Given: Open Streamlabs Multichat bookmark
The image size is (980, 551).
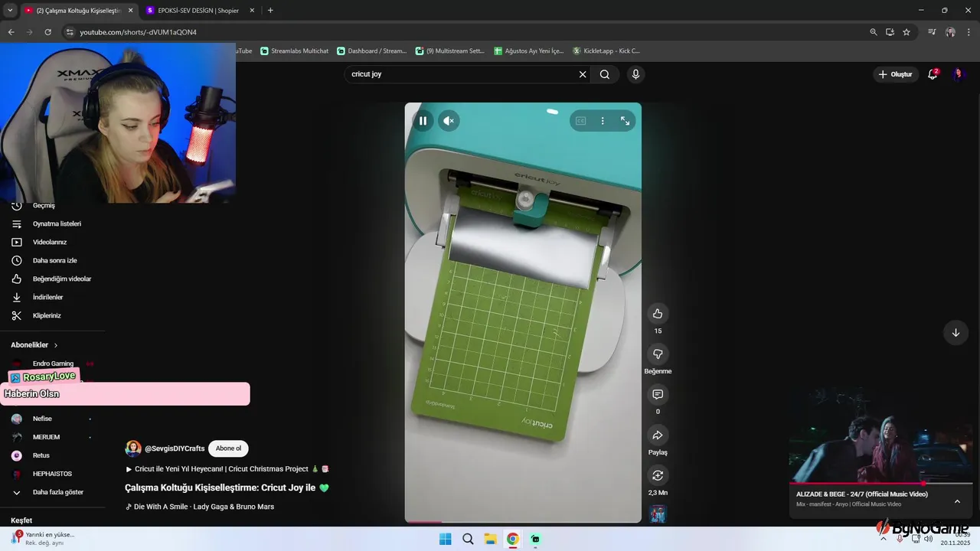Looking at the screenshot, I should pos(294,51).
